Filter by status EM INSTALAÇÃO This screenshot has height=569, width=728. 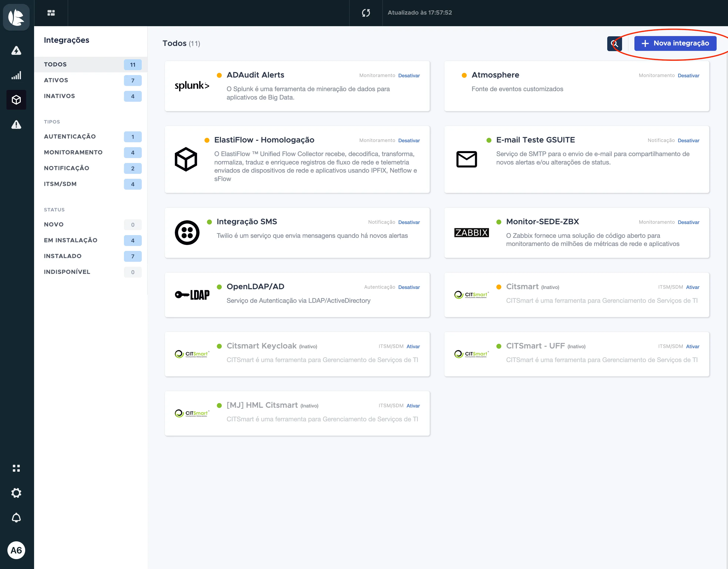(91, 240)
